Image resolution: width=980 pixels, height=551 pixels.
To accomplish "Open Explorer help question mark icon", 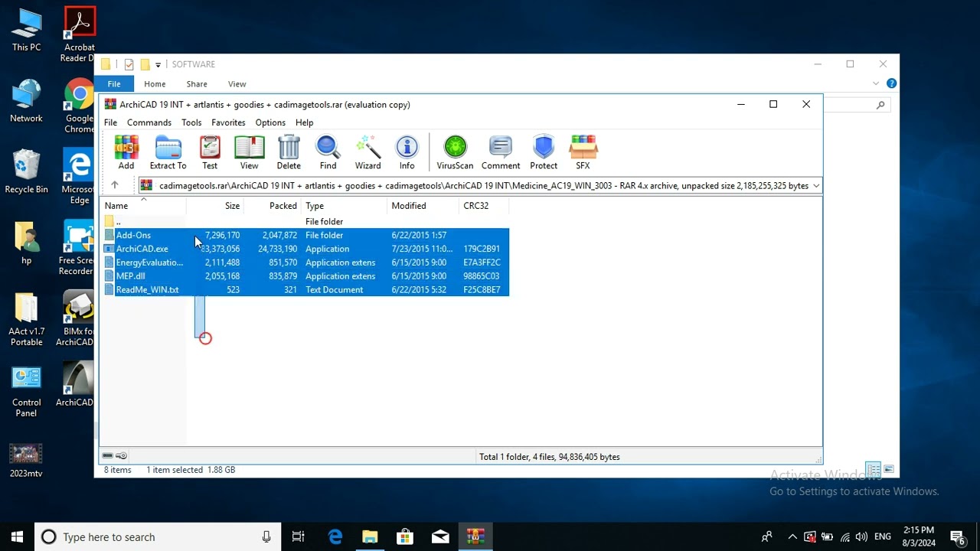I will [x=891, y=83].
